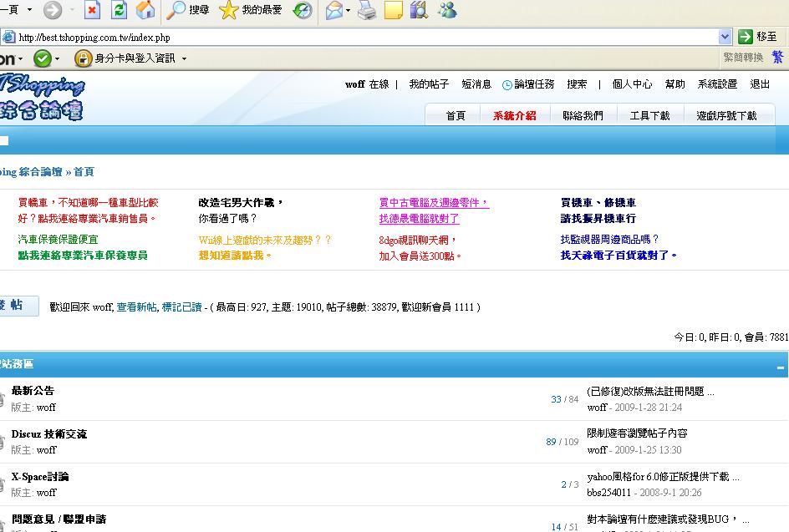Open last post 限制遊客瀏覽帖子內容
The height and width of the screenshot is (532, 789).
point(637,433)
